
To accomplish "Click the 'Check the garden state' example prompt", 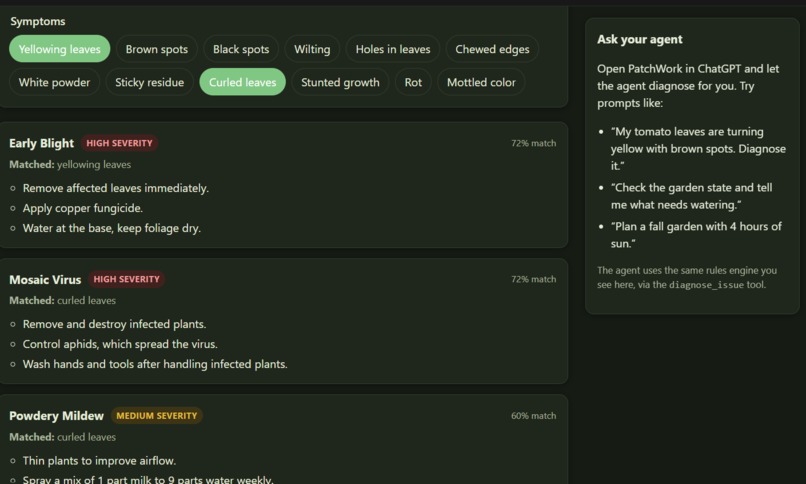I will [x=691, y=196].
